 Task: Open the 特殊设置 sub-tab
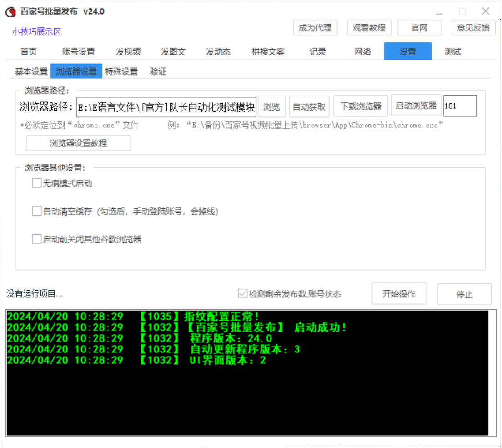coord(121,71)
